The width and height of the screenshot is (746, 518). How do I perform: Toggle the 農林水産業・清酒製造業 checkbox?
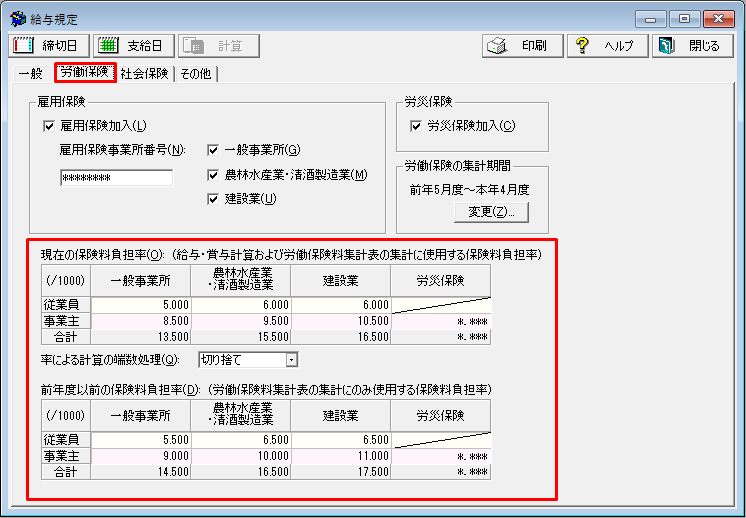click(x=213, y=174)
